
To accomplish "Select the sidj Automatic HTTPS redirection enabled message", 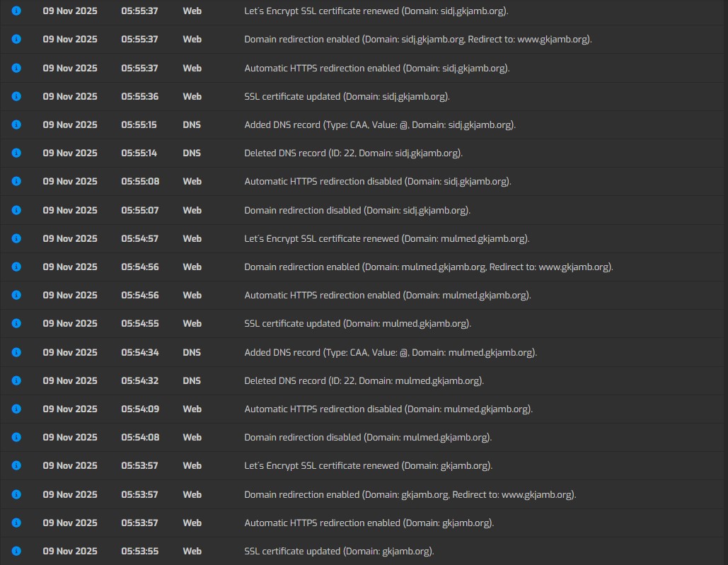I will 376,68.
